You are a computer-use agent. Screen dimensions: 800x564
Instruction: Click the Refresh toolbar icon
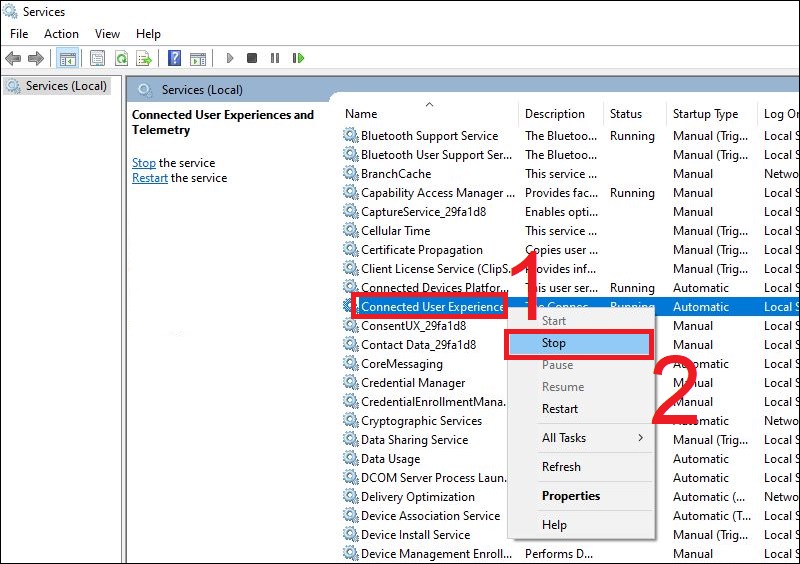click(121, 58)
